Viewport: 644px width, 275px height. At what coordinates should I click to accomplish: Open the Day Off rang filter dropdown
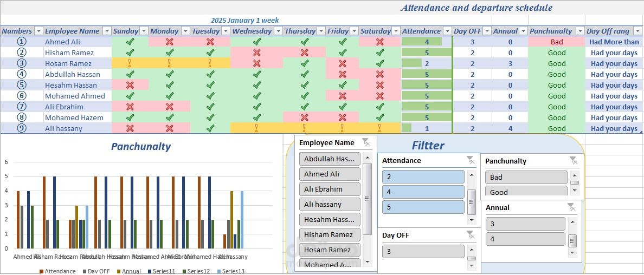click(x=637, y=31)
